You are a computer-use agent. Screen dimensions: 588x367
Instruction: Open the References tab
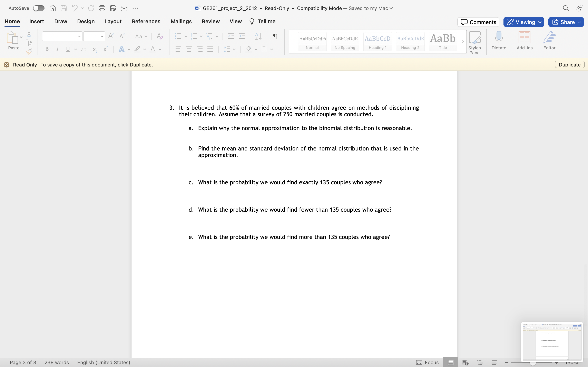[146, 21]
